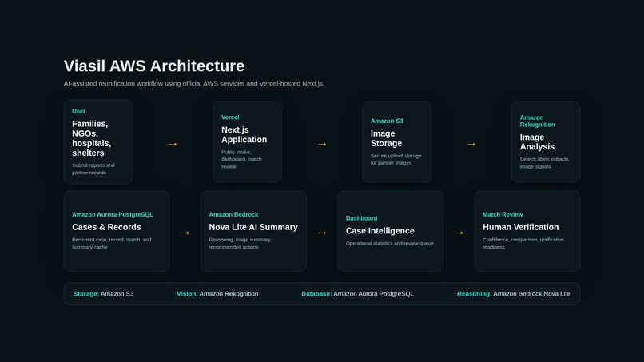Image resolution: width=644 pixels, height=362 pixels.
Task: Click 'Operational statistics and review queue' text
Action: click(390, 243)
